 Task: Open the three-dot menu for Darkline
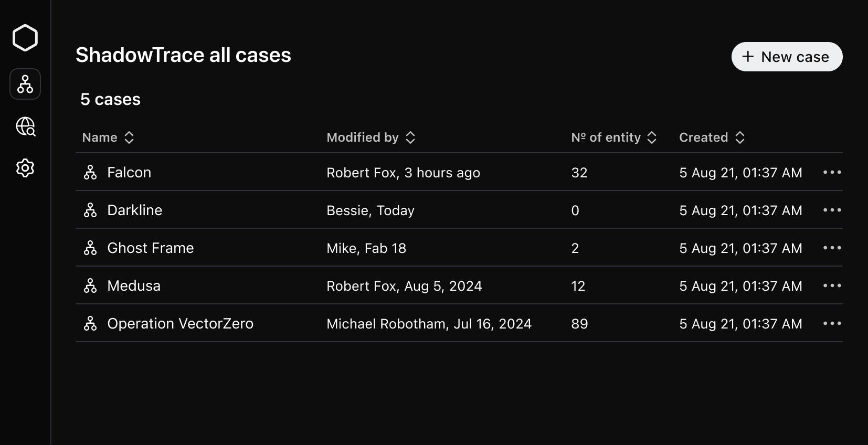[832, 210]
